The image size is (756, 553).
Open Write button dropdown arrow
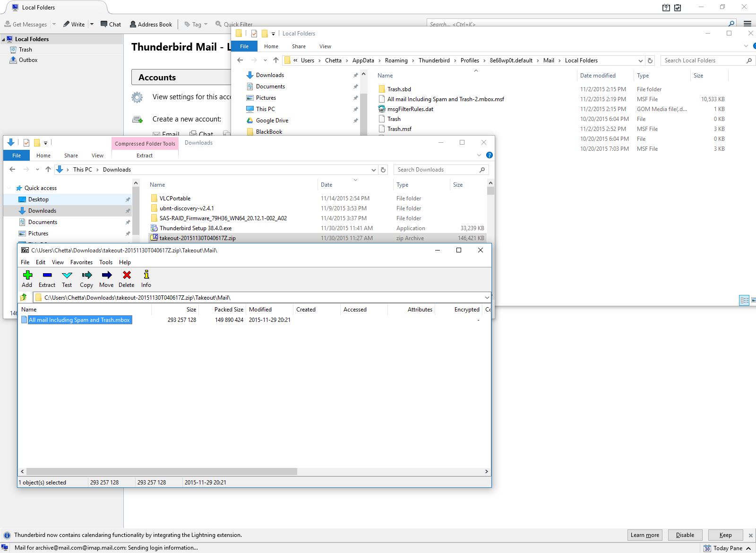point(92,24)
